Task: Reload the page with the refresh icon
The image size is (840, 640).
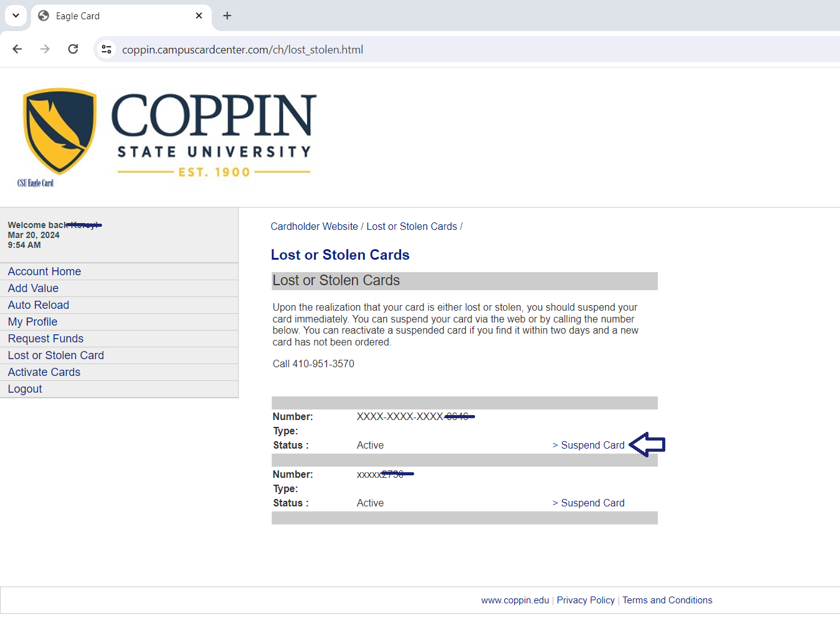Action: (x=73, y=49)
